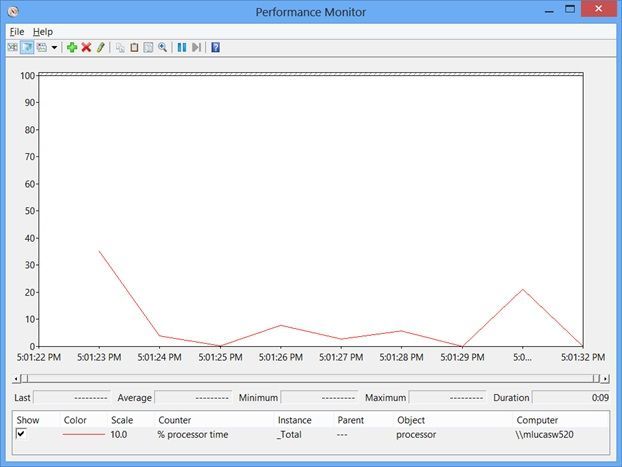Open the graph type dropdown arrow
Image resolution: width=622 pixels, height=467 pixels.
coord(54,48)
